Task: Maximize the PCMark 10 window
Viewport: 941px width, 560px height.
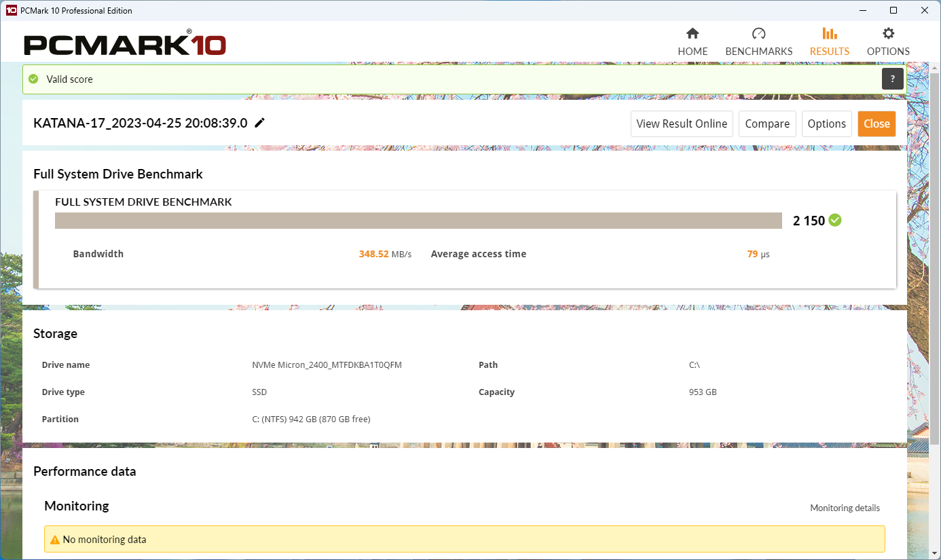Action: point(893,10)
